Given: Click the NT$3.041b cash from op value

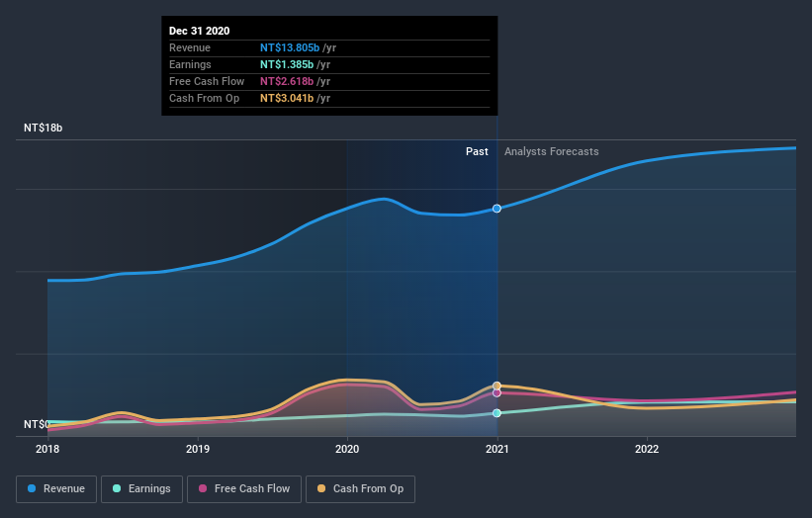Looking at the screenshot, I should [x=287, y=98].
